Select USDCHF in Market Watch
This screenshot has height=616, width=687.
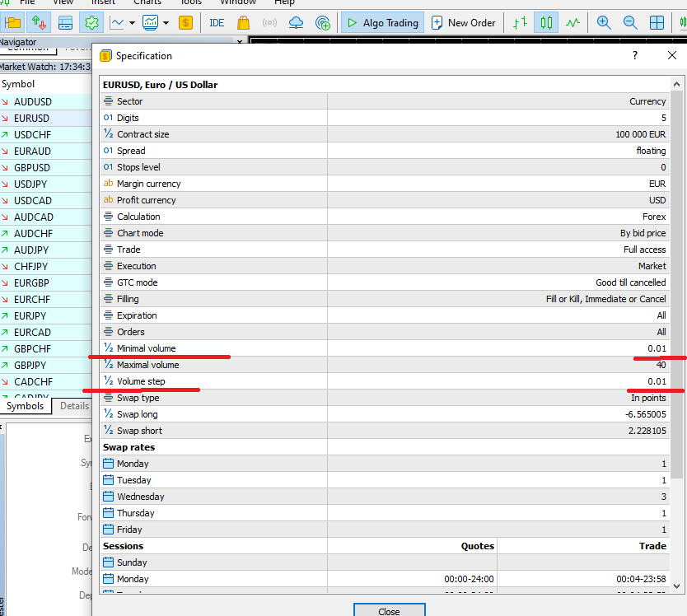click(x=45, y=134)
